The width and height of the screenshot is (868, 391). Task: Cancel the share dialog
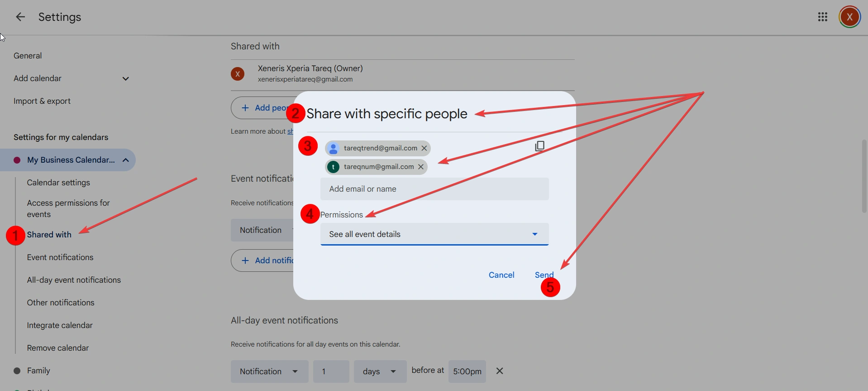pyautogui.click(x=501, y=275)
